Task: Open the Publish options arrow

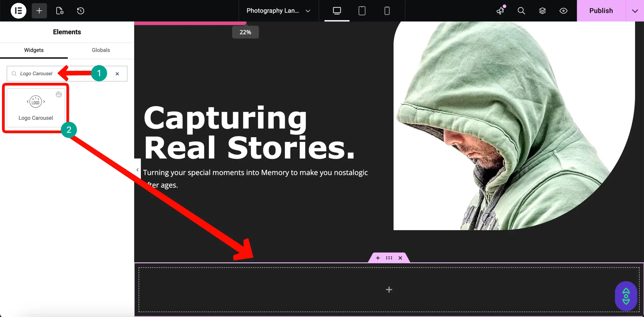Action: click(635, 11)
